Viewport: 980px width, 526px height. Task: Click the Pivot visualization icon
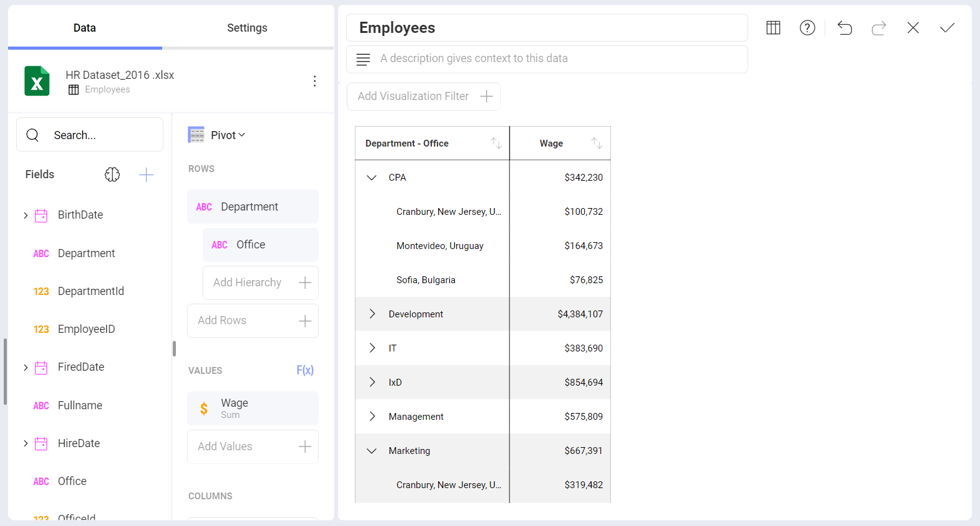point(196,135)
